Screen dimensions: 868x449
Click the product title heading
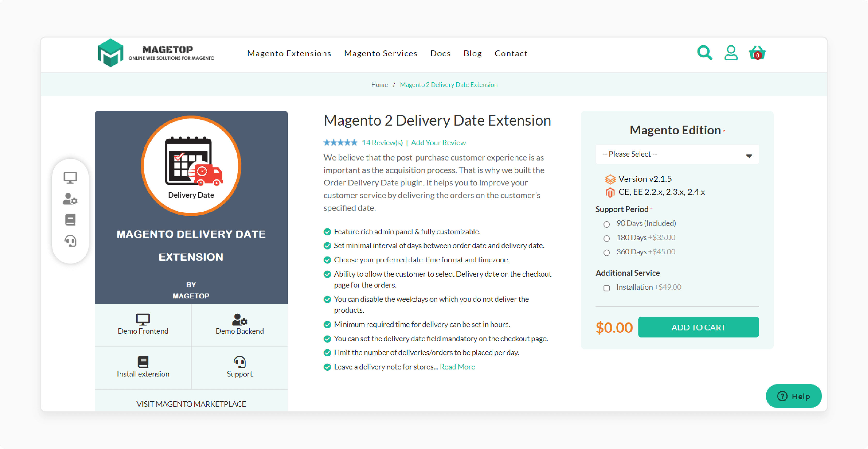point(437,120)
